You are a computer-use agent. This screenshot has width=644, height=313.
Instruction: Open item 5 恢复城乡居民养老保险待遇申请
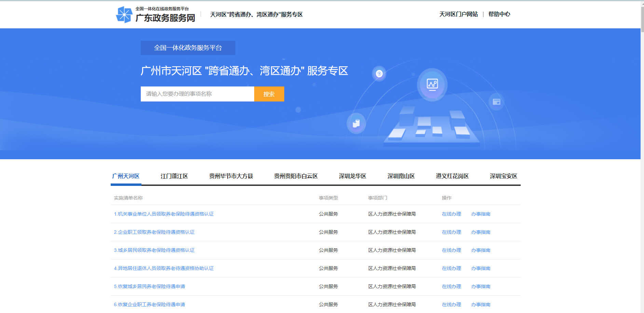click(x=149, y=286)
